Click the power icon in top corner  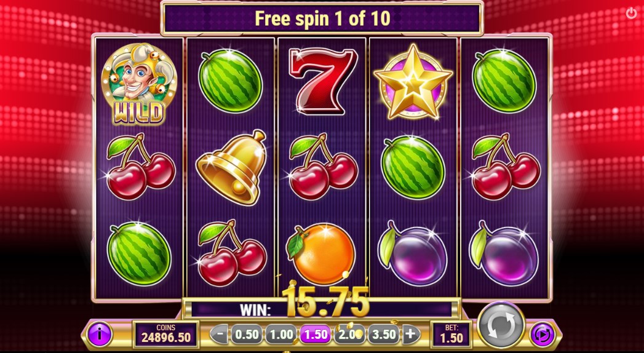pyautogui.click(x=631, y=13)
